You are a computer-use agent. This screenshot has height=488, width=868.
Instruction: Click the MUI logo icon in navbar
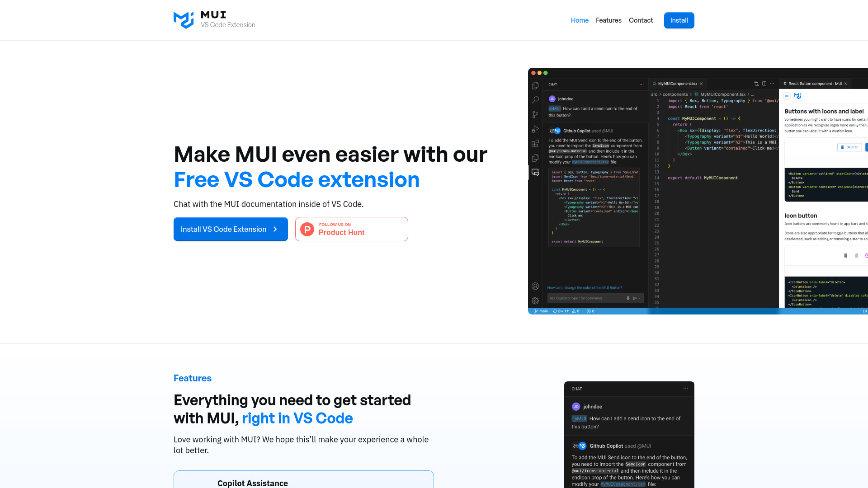[x=184, y=20]
